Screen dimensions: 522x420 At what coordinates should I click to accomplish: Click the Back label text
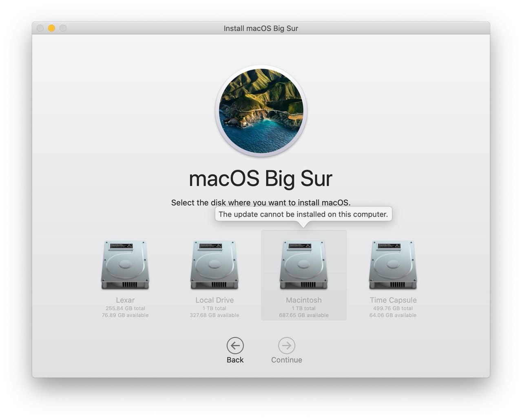point(235,360)
